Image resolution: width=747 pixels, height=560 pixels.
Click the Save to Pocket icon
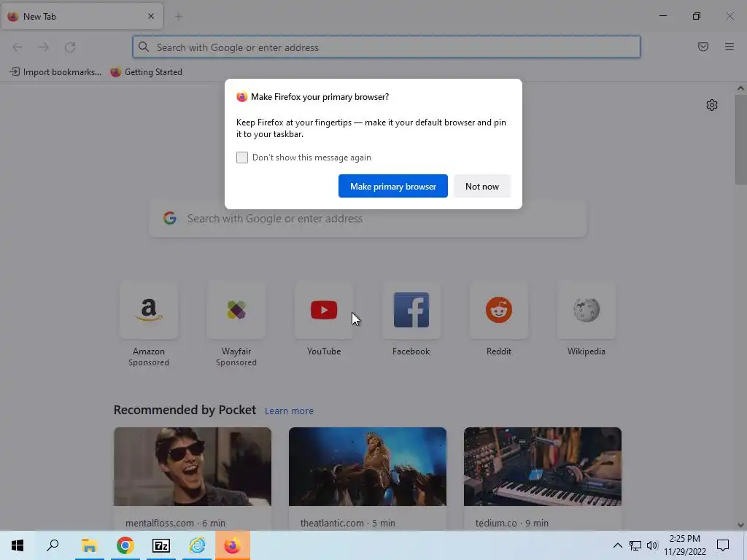tap(703, 47)
